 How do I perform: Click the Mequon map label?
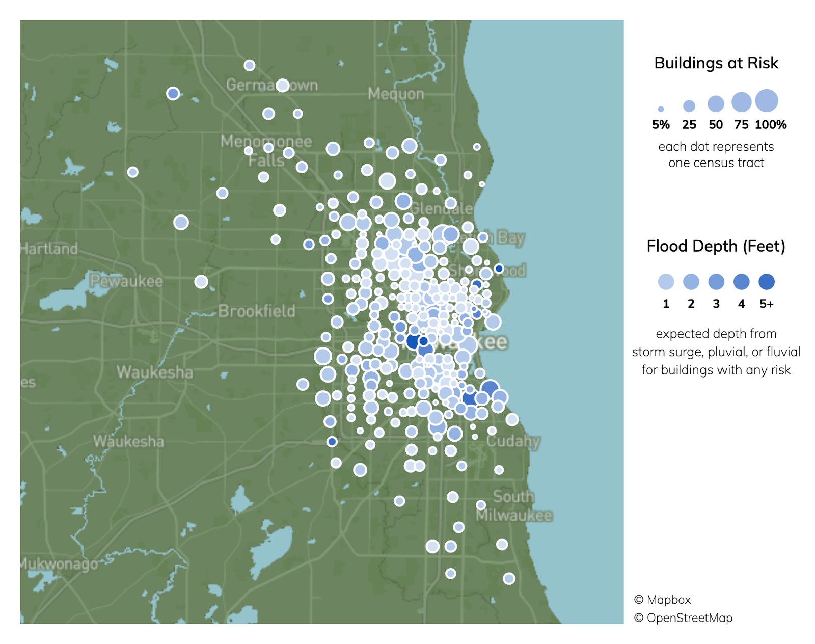click(396, 94)
